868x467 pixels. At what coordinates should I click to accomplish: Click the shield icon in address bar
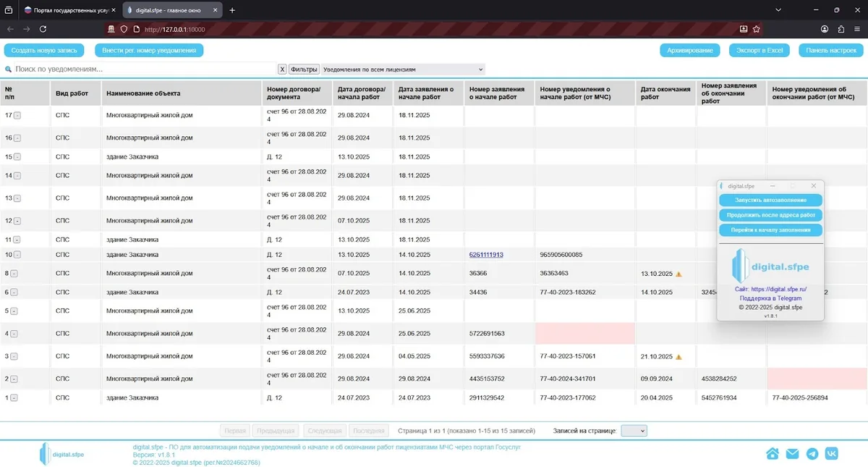pyautogui.click(x=124, y=29)
